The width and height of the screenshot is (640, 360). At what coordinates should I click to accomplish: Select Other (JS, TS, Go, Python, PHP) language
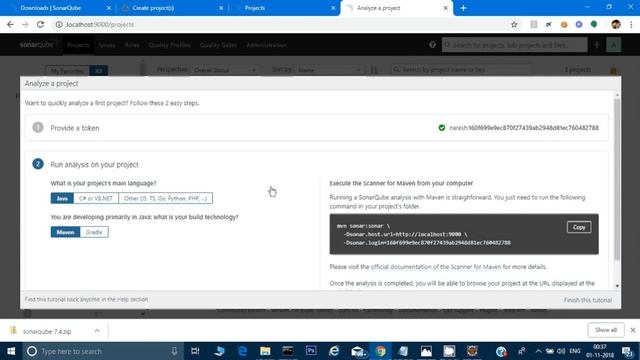(x=165, y=198)
